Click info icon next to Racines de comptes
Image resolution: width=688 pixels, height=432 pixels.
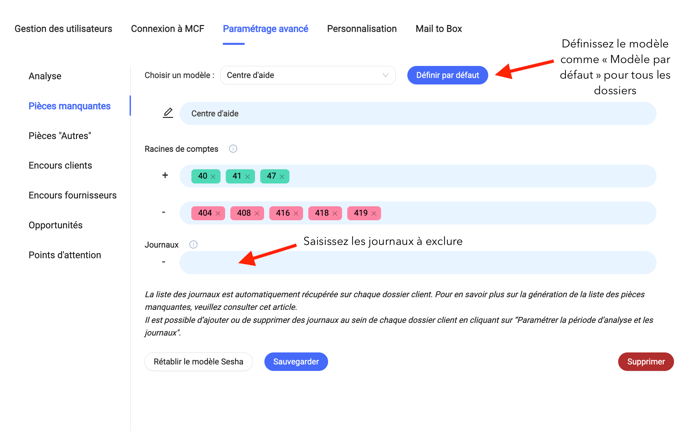(x=233, y=149)
